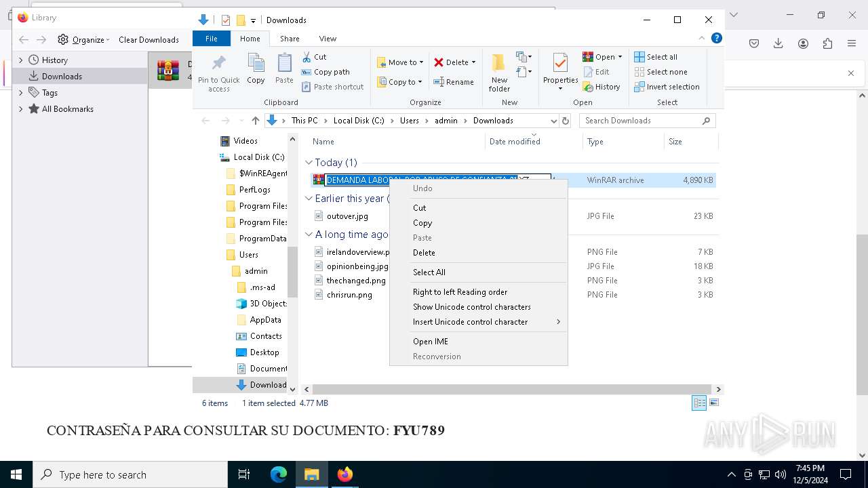The image size is (868, 488).
Task: Click History in Open group
Action: [x=601, y=87]
